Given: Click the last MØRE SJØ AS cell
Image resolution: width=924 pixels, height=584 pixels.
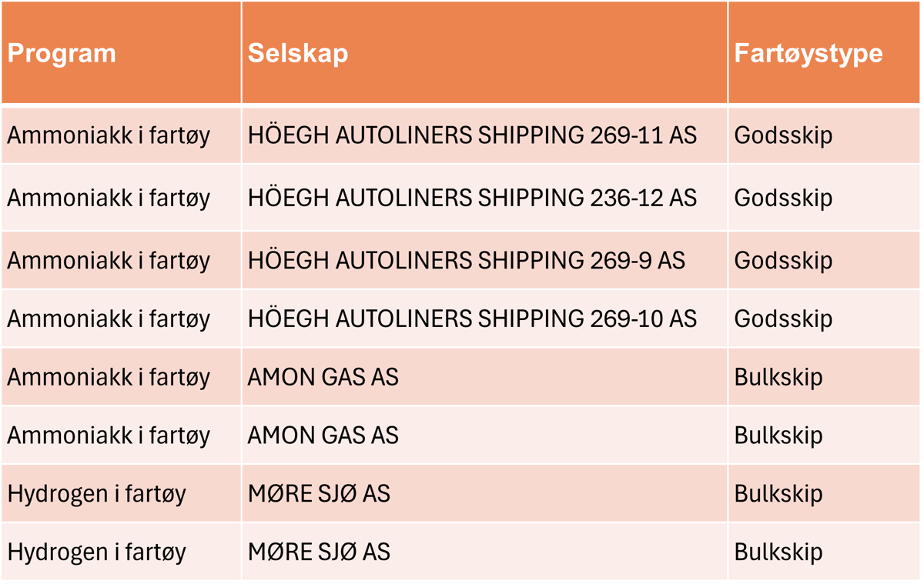Looking at the screenshot, I should pos(319,552).
